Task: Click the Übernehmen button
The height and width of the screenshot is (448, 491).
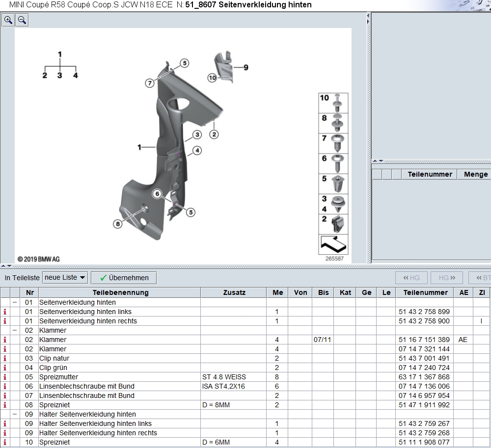Action: (124, 278)
